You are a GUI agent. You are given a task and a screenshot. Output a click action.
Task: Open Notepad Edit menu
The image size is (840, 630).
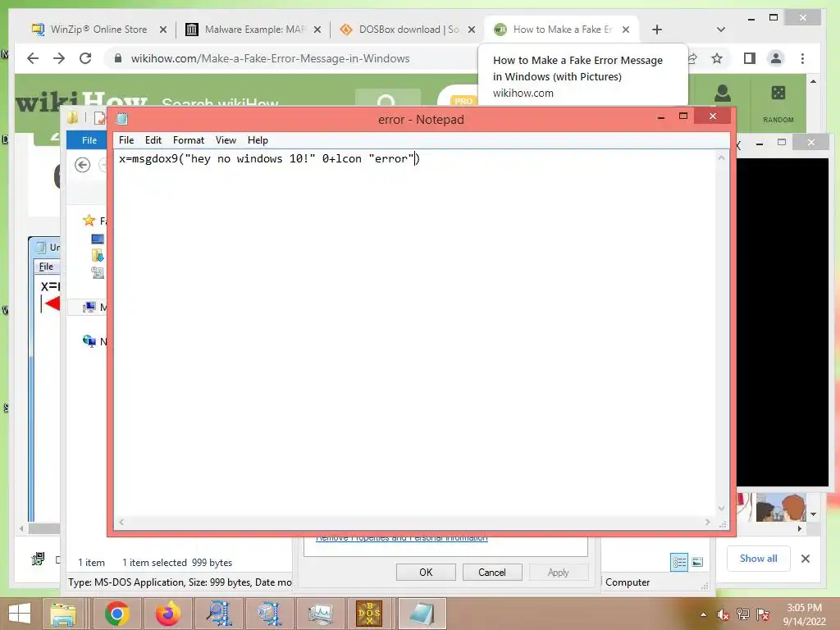point(153,140)
